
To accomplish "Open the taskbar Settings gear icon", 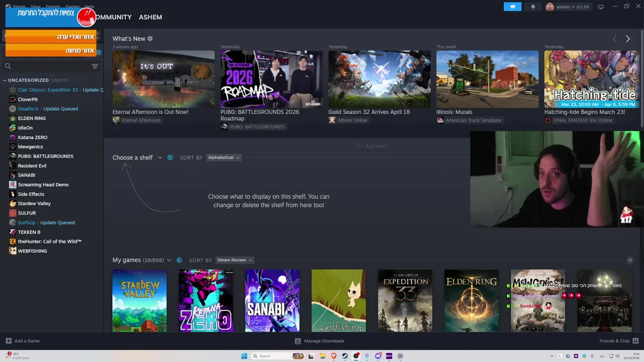I will (400, 356).
